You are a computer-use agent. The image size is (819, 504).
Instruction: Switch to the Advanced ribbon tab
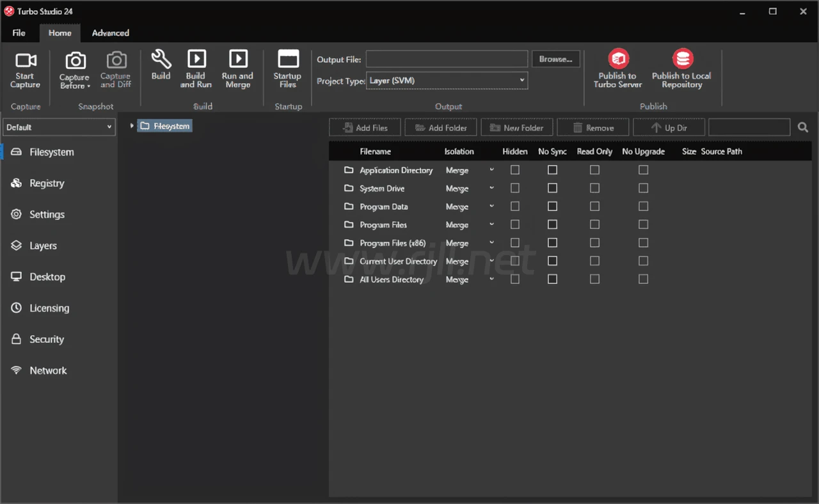110,33
